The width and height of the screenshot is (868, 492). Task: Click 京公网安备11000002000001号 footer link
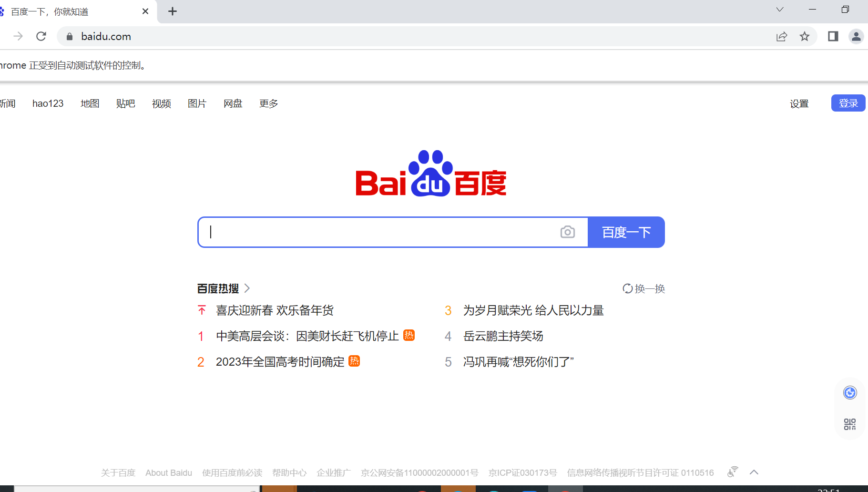(x=419, y=472)
